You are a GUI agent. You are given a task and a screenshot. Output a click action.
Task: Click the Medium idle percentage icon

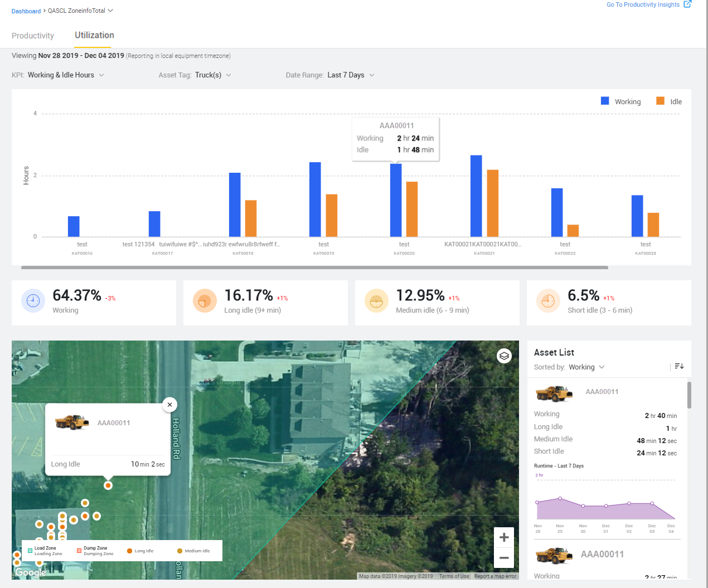pos(376,301)
